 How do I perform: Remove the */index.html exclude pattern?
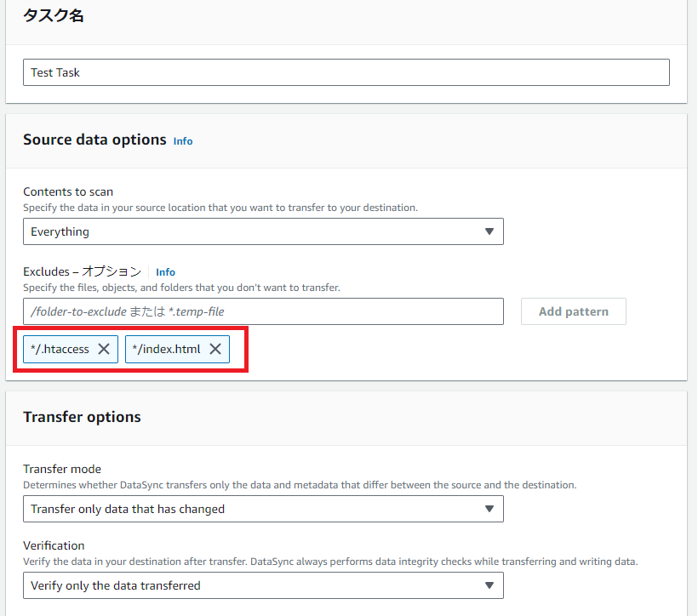[x=215, y=349]
